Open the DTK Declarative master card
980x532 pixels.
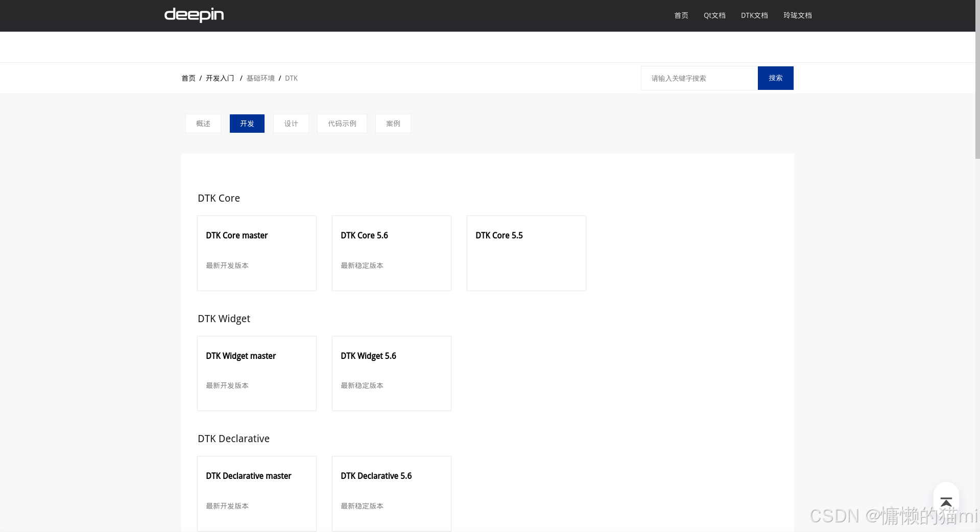coord(257,494)
